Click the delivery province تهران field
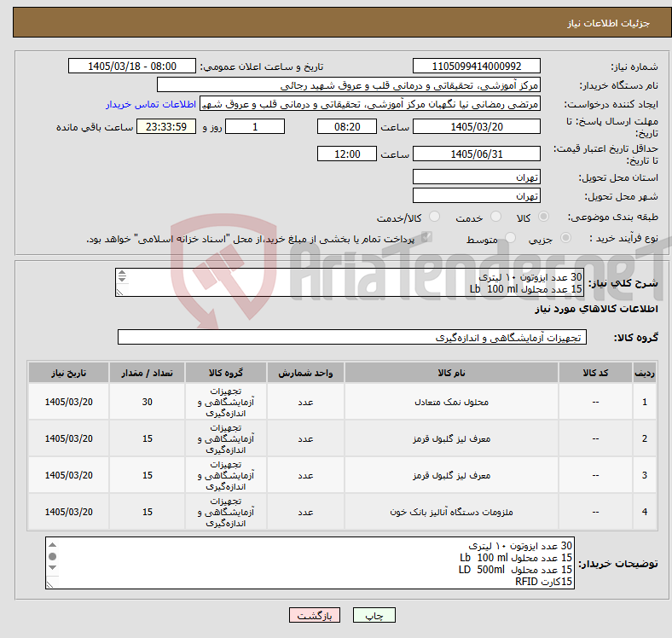 tap(476, 177)
